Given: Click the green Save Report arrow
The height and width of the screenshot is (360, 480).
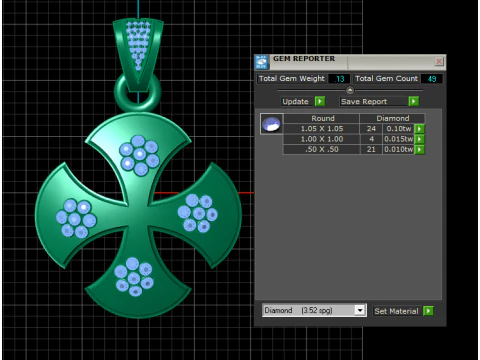Looking at the screenshot, I should [413, 101].
